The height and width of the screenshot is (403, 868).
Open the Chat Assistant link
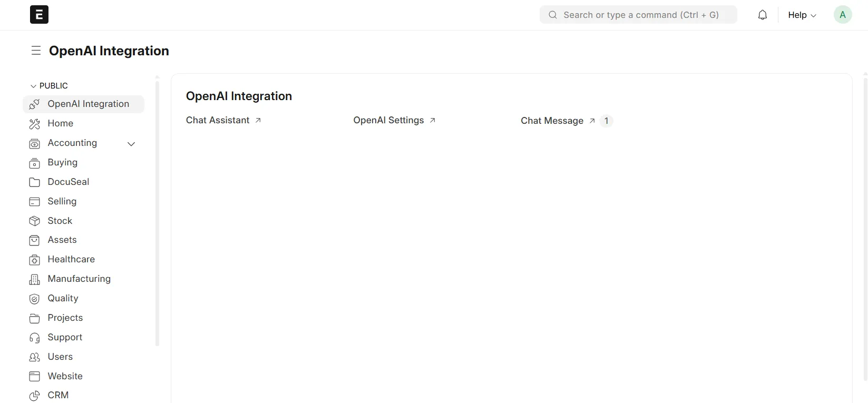[x=218, y=120]
